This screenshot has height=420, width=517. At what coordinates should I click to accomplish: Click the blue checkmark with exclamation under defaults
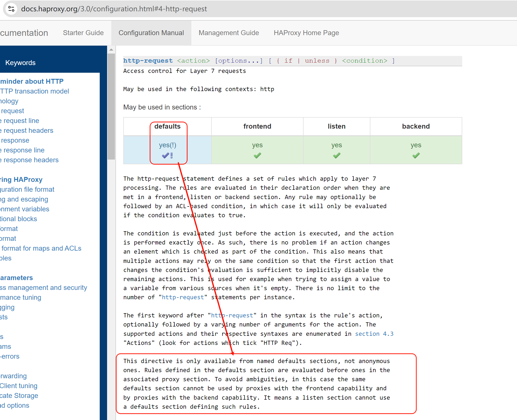[x=167, y=156]
